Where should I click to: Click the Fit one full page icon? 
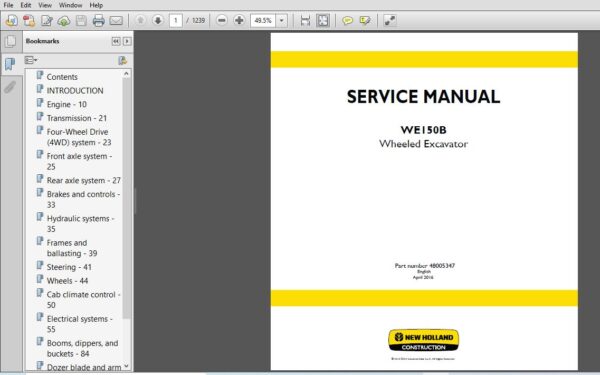[x=323, y=20]
